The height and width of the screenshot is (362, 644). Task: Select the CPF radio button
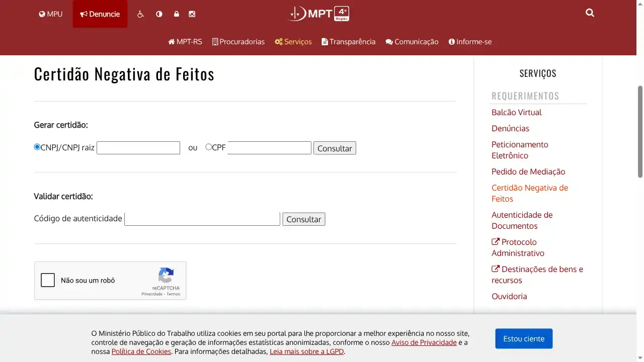point(209,146)
